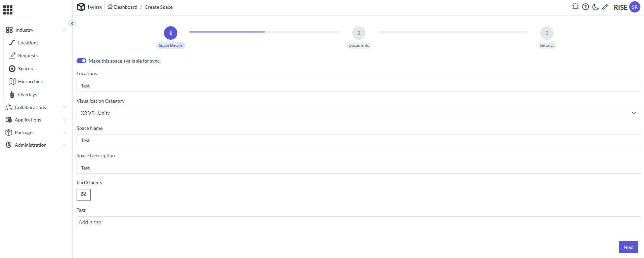The image size is (644, 258).
Task: Switch to dark mode moon icon
Action: (x=595, y=7)
